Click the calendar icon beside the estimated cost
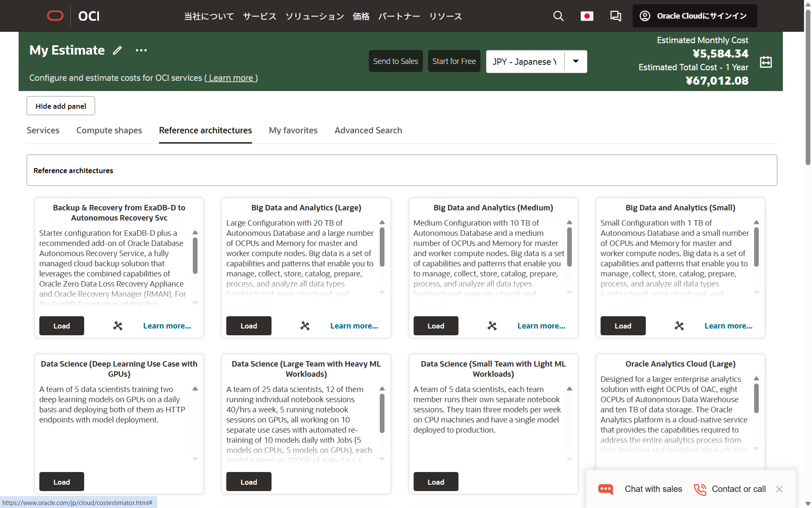 [765, 62]
